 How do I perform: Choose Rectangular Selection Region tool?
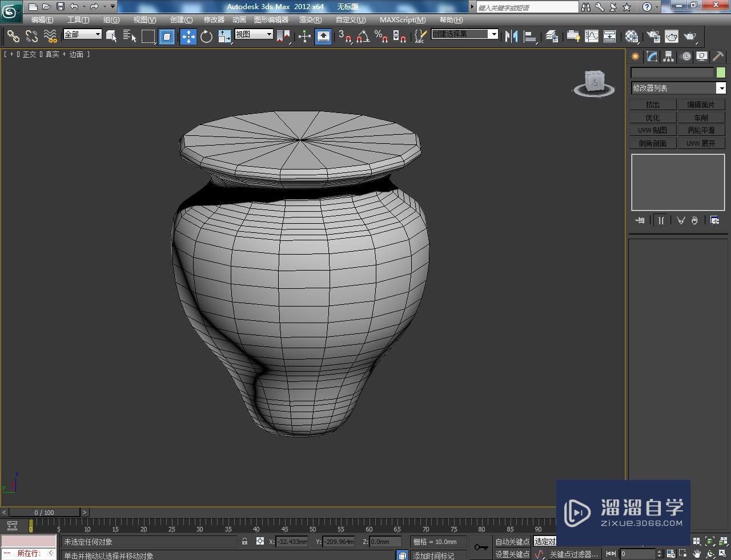coord(148,37)
